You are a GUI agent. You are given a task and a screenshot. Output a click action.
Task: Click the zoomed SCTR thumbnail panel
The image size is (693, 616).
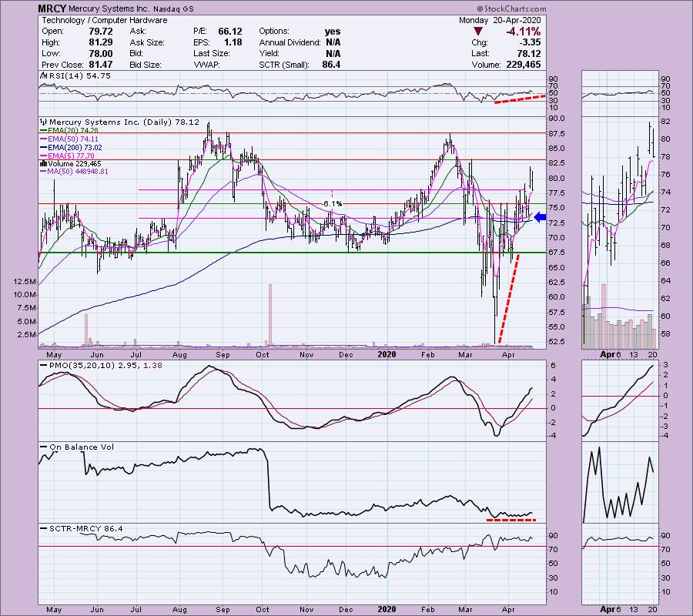[620, 564]
